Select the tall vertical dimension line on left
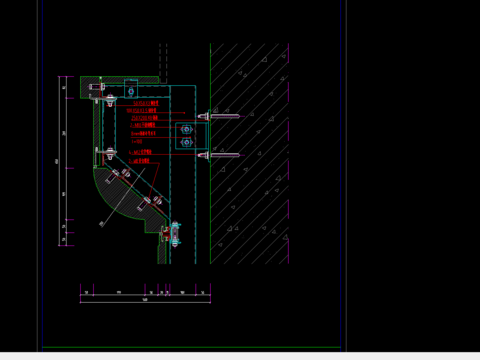The image size is (480, 360). pos(59,161)
